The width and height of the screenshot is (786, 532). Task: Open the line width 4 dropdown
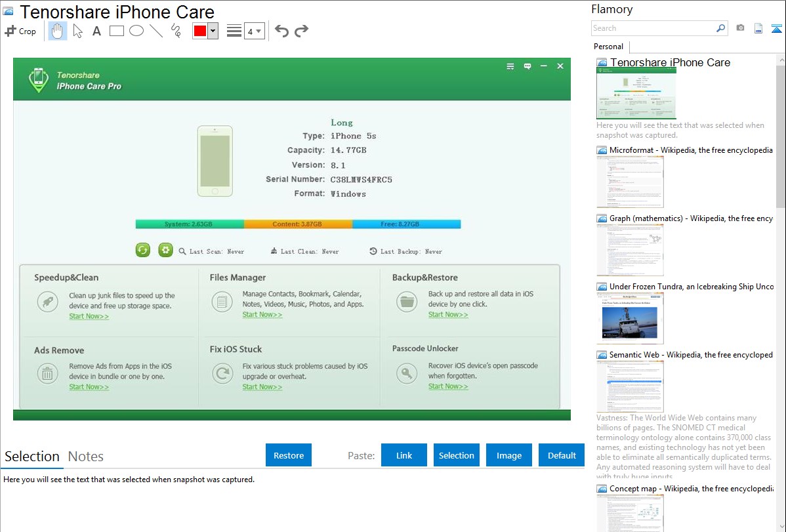click(x=254, y=31)
